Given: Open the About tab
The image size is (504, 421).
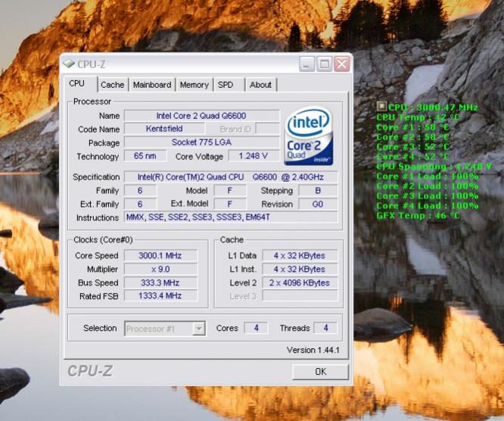Looking at the screenshot, I should [x=260, y=85].
